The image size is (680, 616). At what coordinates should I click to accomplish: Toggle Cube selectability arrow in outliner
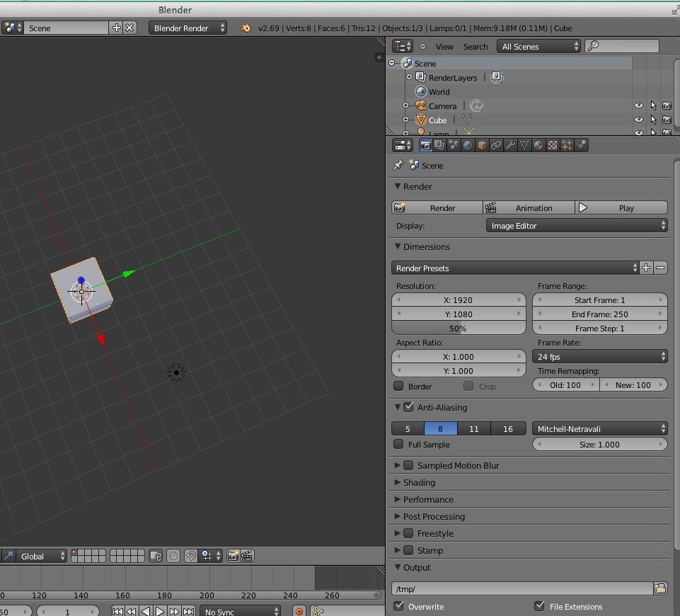654,120
